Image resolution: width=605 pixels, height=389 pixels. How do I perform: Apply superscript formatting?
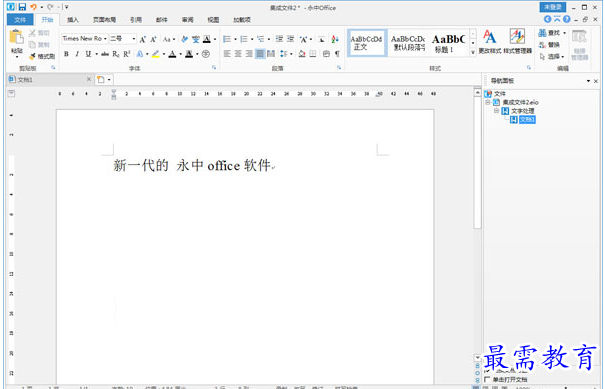[x=127, y=54]
